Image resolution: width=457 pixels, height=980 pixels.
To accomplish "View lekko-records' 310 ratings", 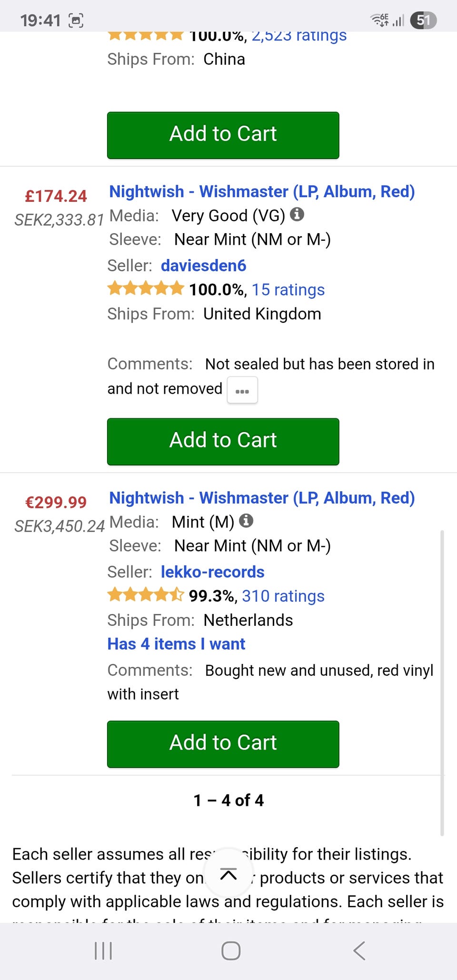I will click(283, 596).
